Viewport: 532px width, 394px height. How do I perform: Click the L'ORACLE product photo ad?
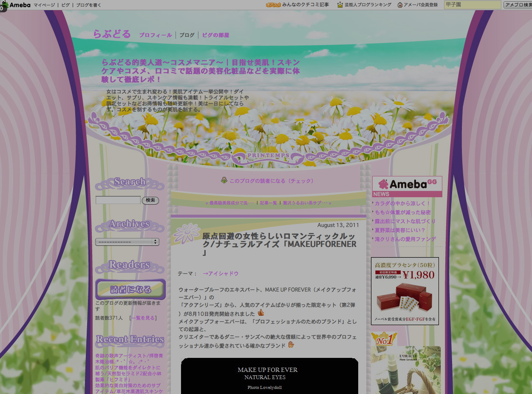(406, 370)
